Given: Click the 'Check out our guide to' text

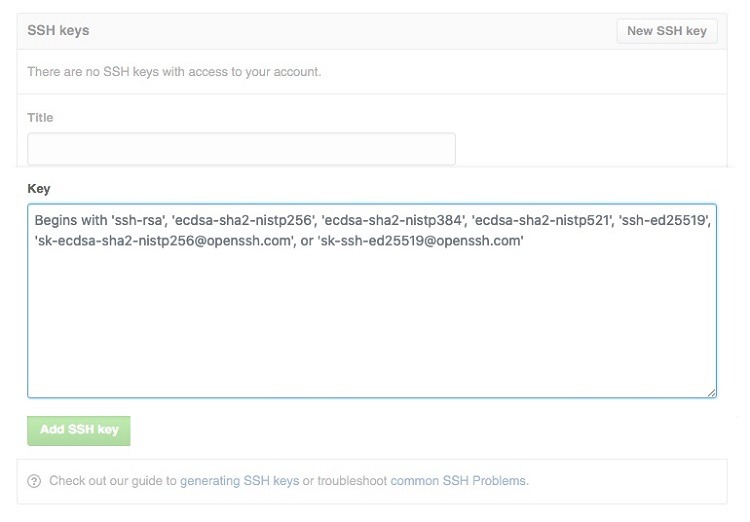Looking at the screenshot, I should [113, 481].
